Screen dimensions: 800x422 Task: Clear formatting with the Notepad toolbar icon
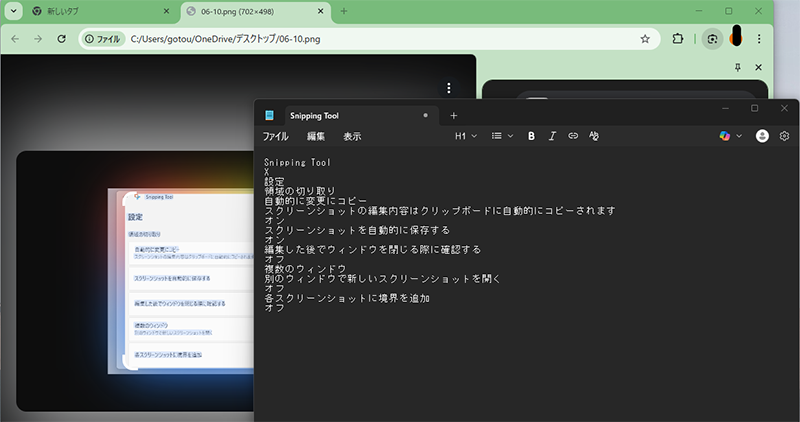(x=594, y=136)
